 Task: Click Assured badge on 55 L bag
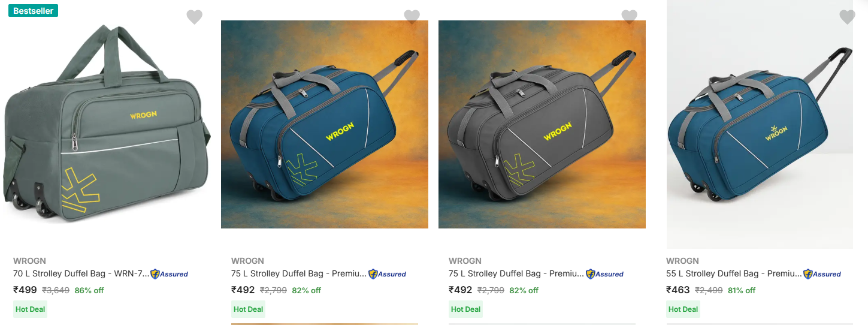822,274
